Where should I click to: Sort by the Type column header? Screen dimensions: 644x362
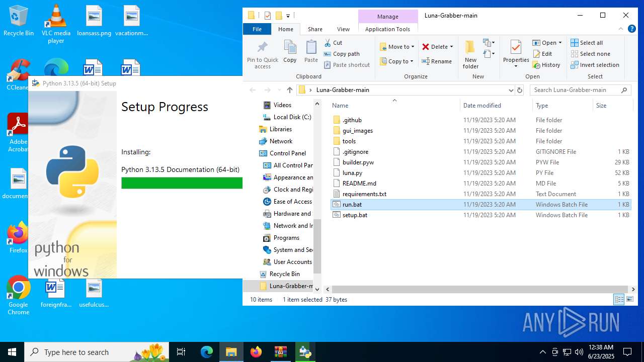click(562, 106)
